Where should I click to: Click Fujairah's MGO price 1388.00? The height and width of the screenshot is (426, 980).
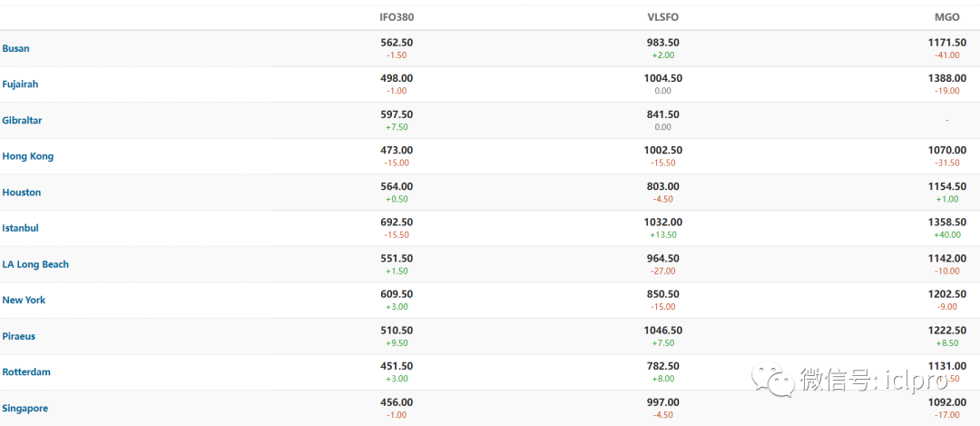pos(946,79)
